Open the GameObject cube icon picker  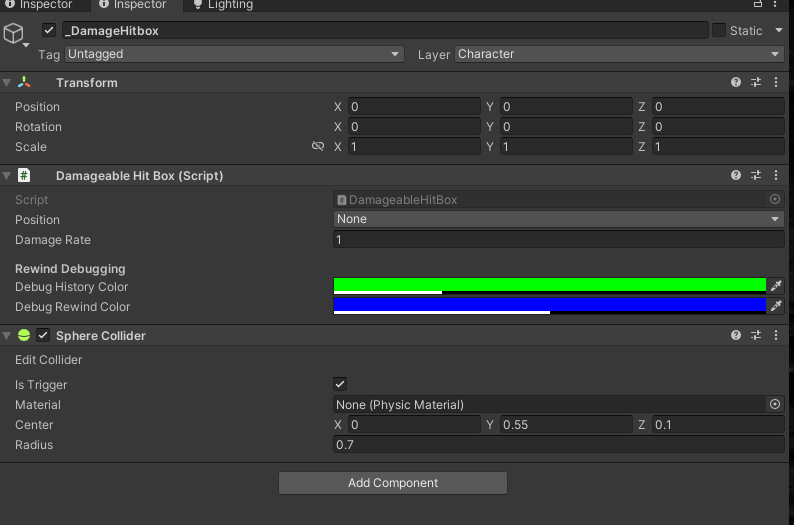(14, 33)
